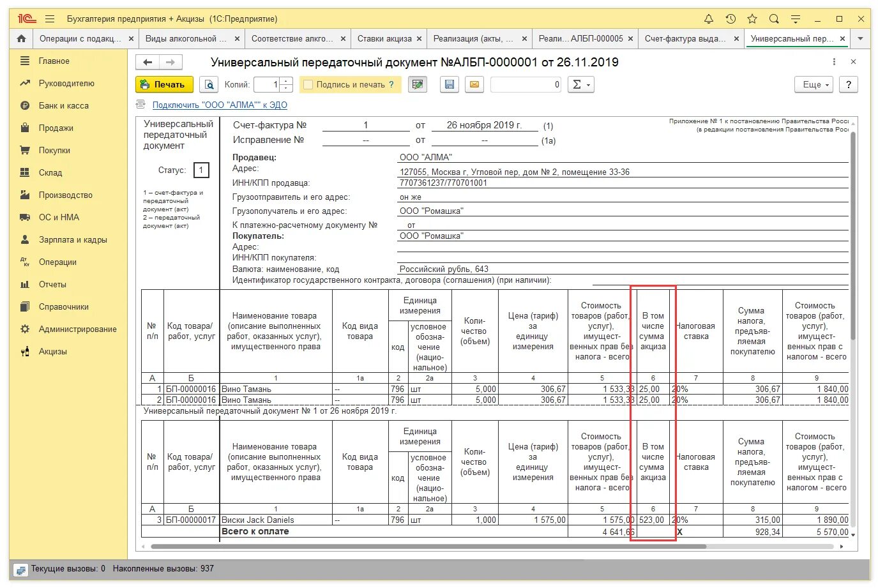Save document floppy disk icon

(x=450, y=84)
